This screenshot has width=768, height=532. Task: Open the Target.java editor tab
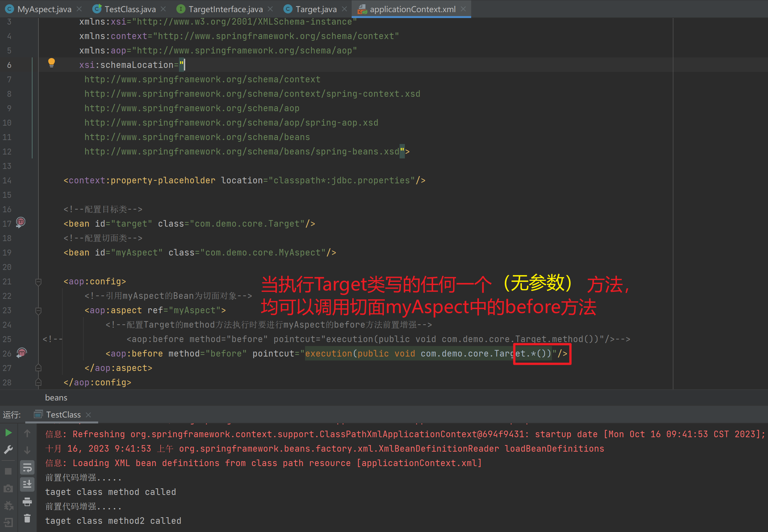(316, 9)
